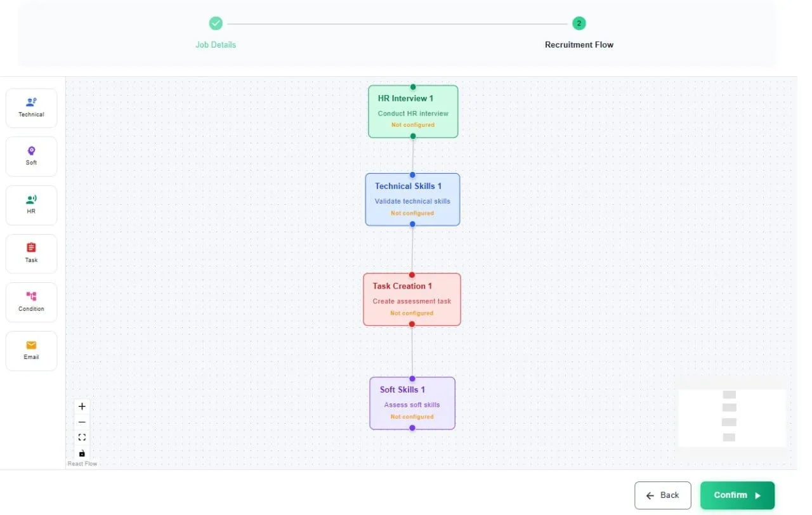
Task: Click the top handle of HR Interview 1
Action: click(413, 87)
